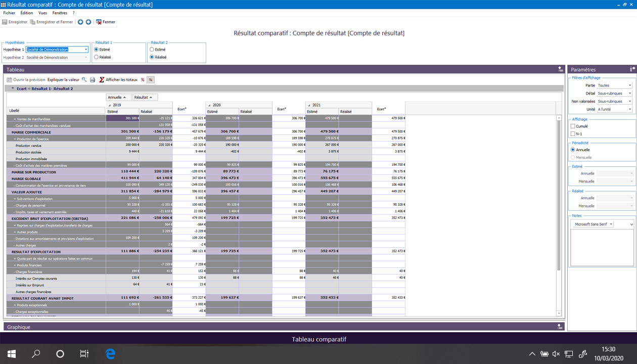Open the Fenêtres menu
This screenshot has height=364, width=637.
pyautogui.click(x=60, y=13)
